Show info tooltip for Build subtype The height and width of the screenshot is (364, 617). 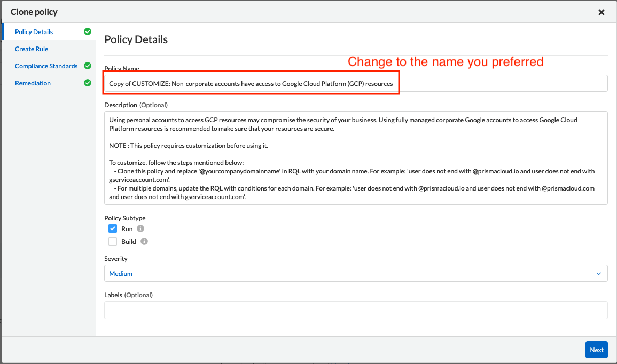click(144, 241)
